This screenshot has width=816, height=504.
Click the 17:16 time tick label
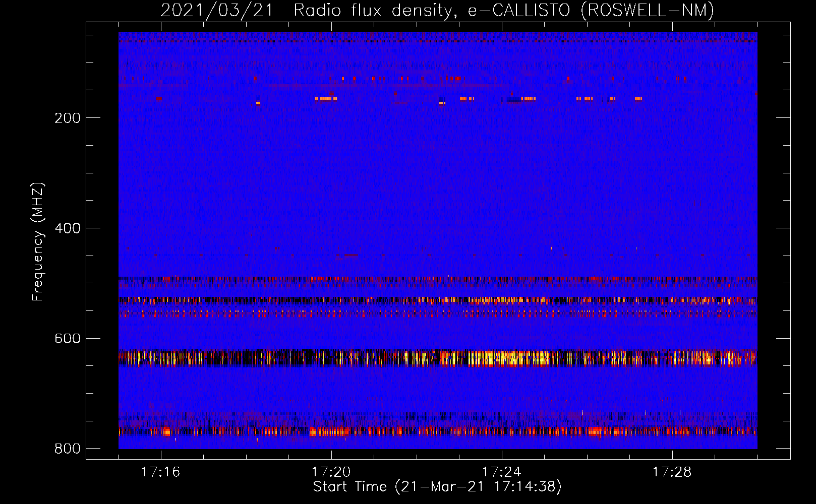click(161, 472)
